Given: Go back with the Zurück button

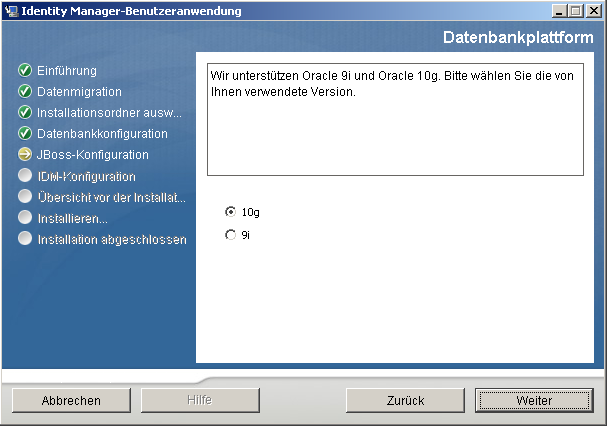Looking at the screenshot, I should tap(405, 400).
